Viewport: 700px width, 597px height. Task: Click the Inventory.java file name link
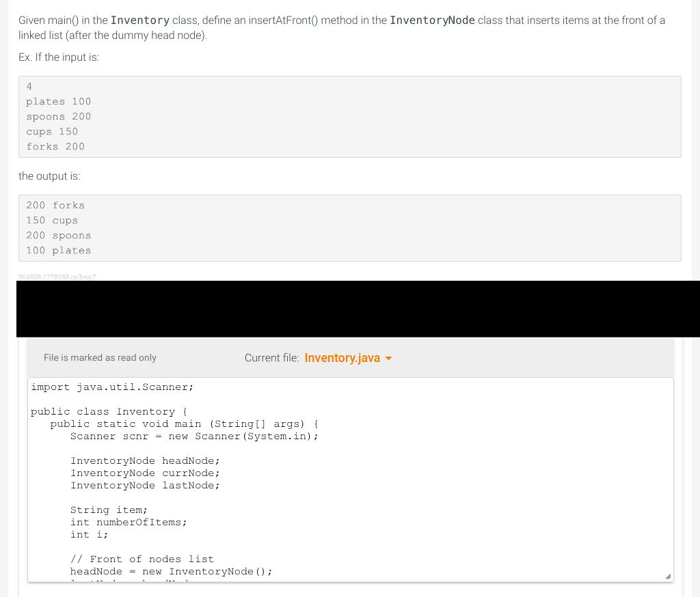pos(342,358)
